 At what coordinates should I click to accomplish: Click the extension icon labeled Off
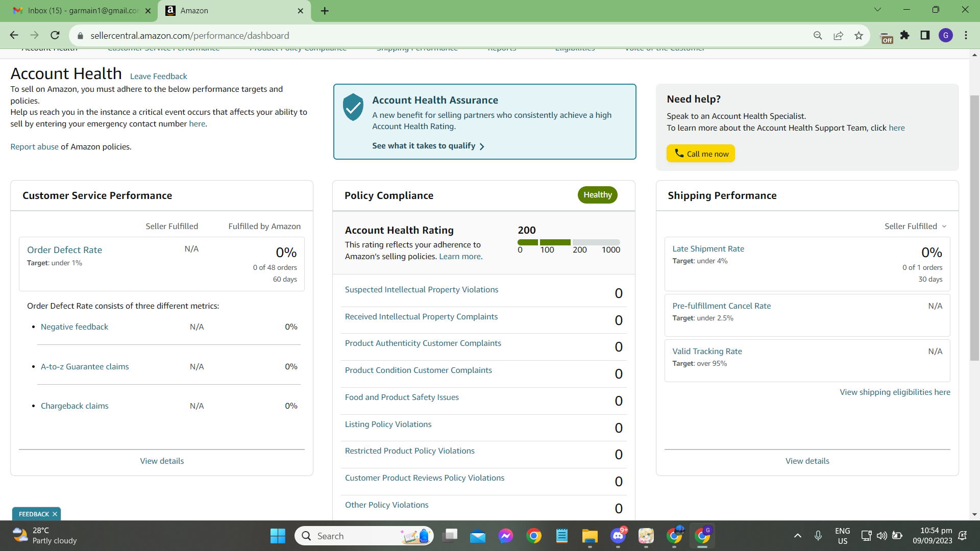886,37
